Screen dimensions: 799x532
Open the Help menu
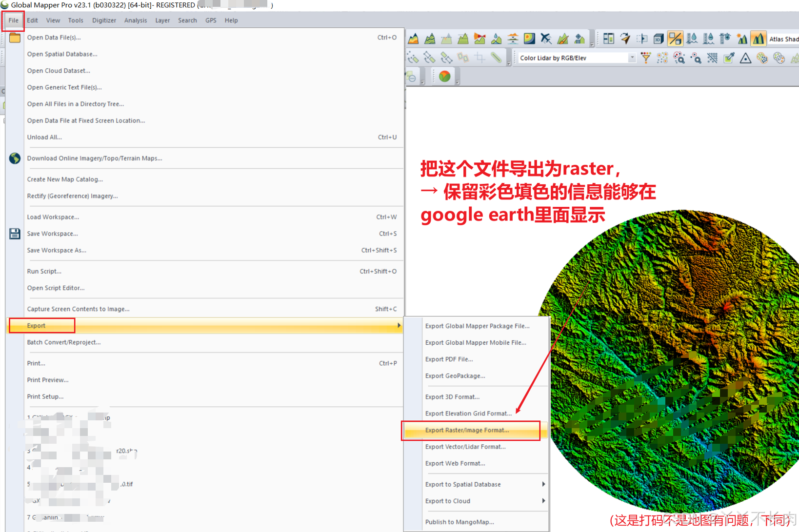pyautogui.click(x=231, y=20)
